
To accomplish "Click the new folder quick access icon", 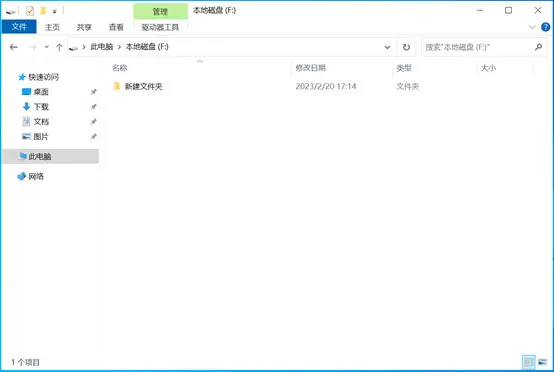I will [43, 11].
